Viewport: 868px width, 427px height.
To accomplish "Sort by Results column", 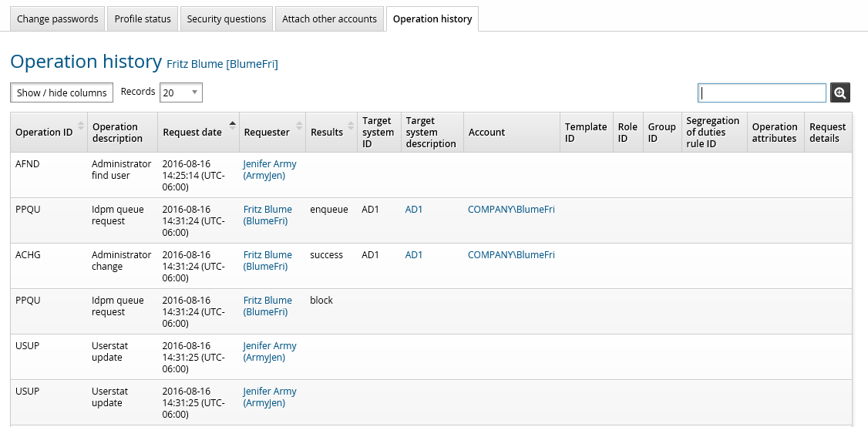I will click(x=327, y=133).
